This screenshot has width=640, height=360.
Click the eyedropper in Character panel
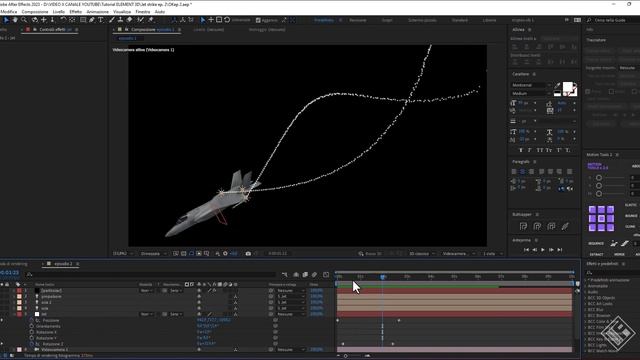click(x=558, y=86)
